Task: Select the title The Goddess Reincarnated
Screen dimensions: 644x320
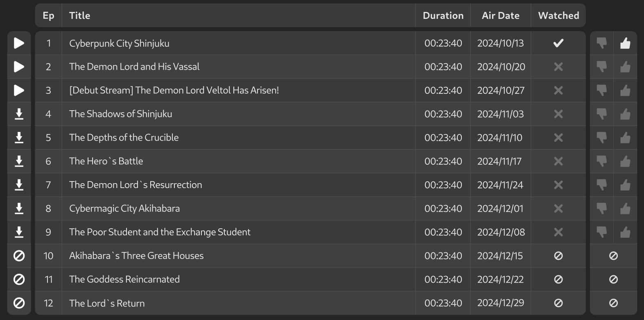Action: [124, 279]
